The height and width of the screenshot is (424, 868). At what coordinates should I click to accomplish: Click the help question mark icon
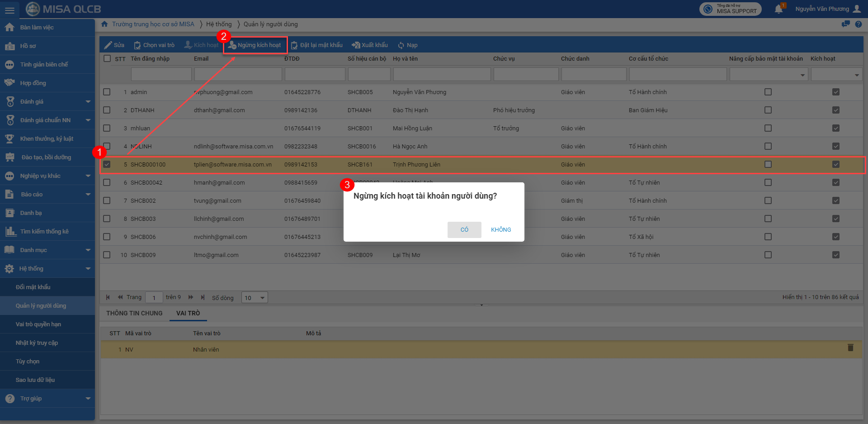point(859,24)
